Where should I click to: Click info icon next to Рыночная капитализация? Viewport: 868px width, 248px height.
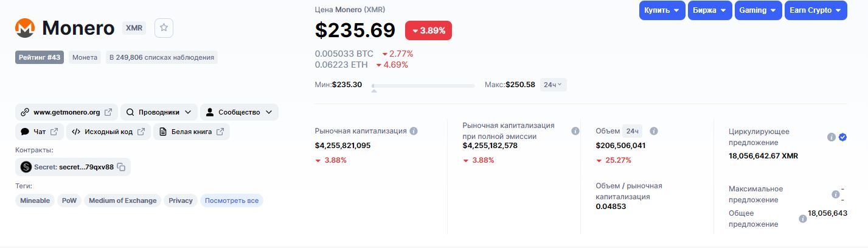click(x=414, y=131)
